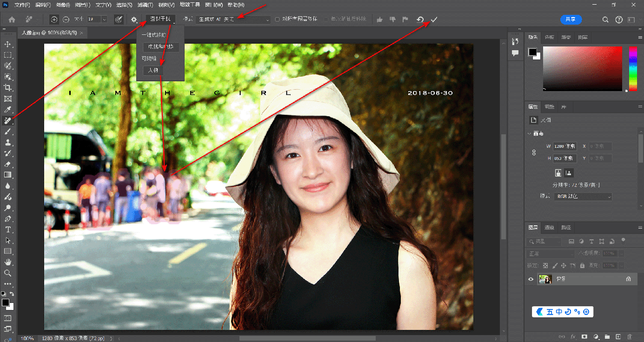
Task: Click the subtract minus mode icon
Action: [x=66, y=20]
